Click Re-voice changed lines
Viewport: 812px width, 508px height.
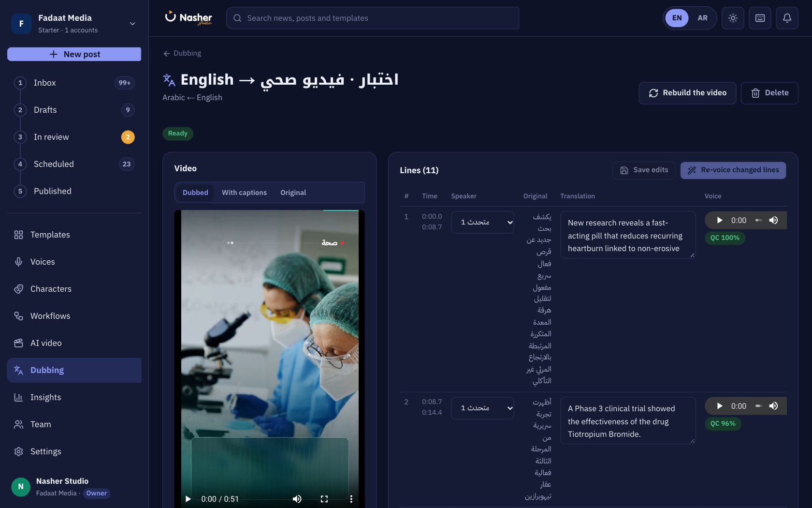click(733, 170)
